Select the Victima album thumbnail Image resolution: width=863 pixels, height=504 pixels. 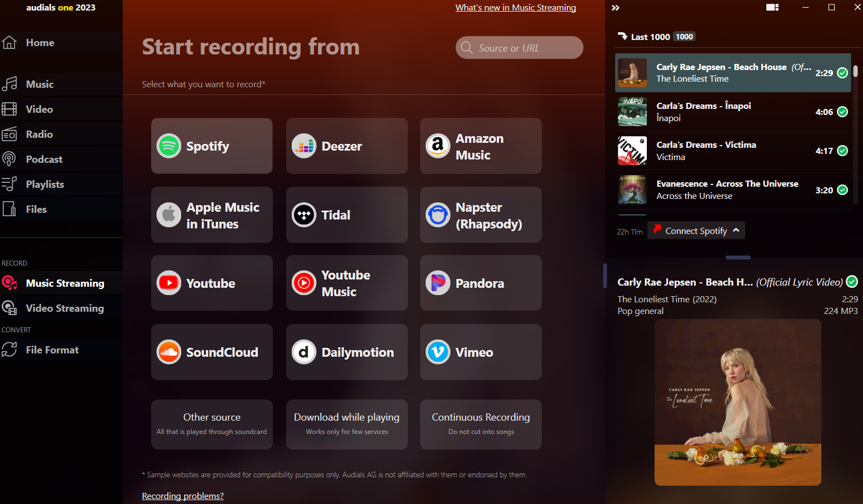click(x=632, y=151)
